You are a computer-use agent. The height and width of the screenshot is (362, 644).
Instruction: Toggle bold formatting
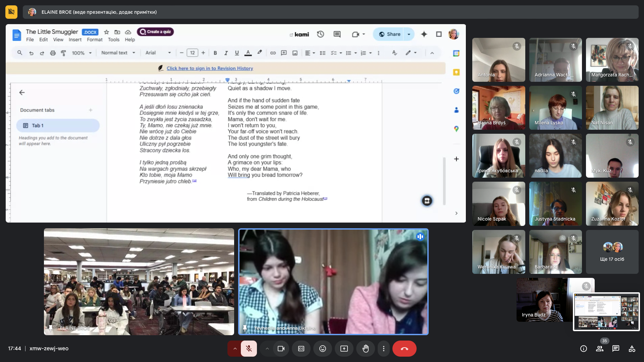215,53
